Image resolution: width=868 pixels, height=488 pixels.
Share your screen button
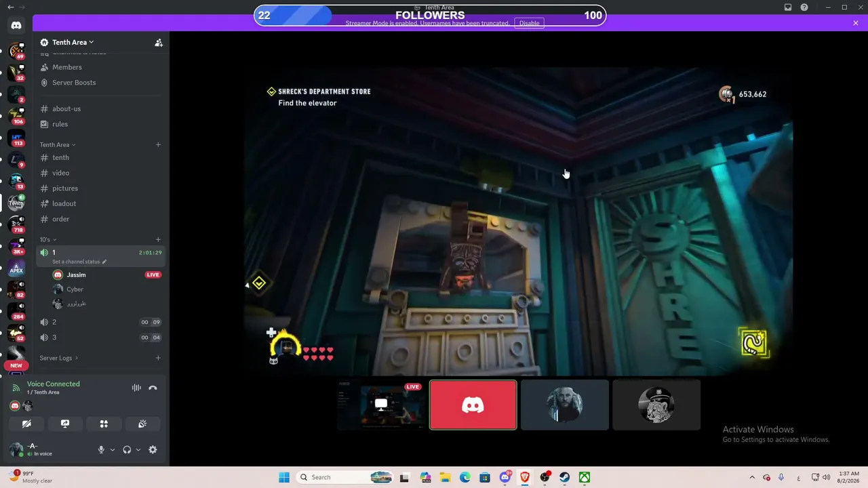(65, 424)
